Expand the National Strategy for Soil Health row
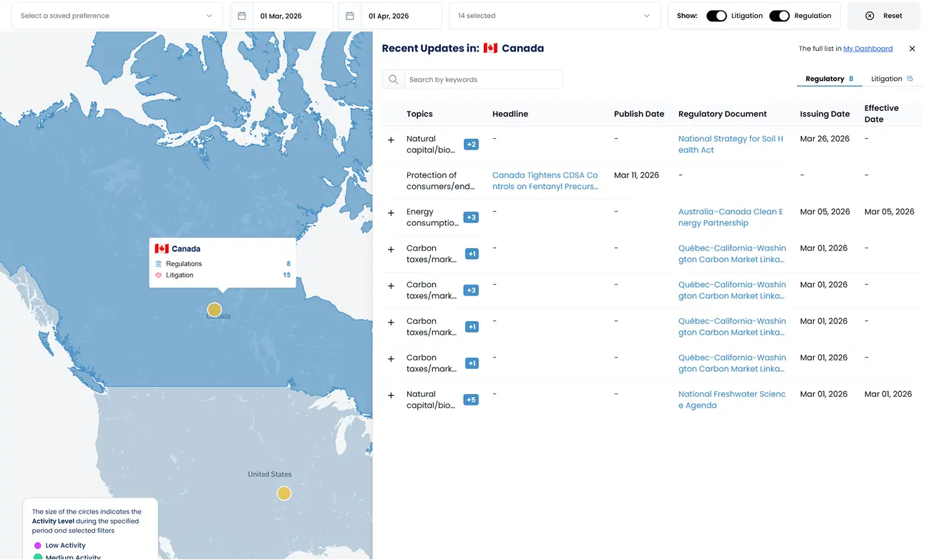The image size is (929, 560). [391, 140]
